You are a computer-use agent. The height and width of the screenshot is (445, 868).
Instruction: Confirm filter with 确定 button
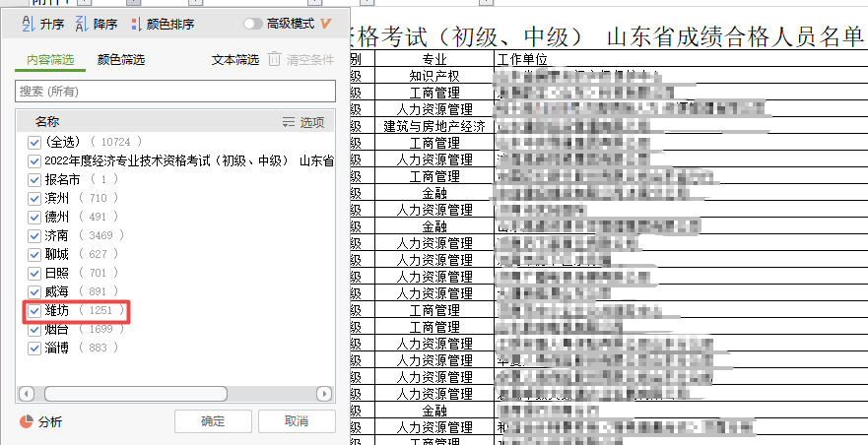coord(213,421)
